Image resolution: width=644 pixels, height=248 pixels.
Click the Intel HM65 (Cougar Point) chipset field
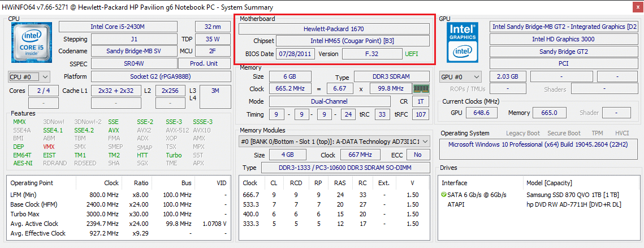tap(352, 41)
